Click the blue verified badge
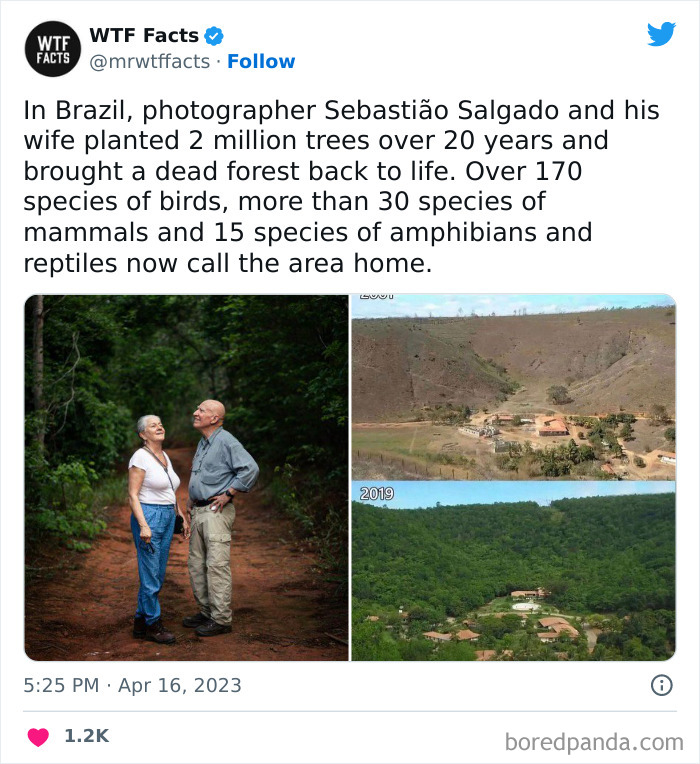Image resolution: width=700 pixels, height=764 pixels. pyautogui.click(x=214, y=36)
